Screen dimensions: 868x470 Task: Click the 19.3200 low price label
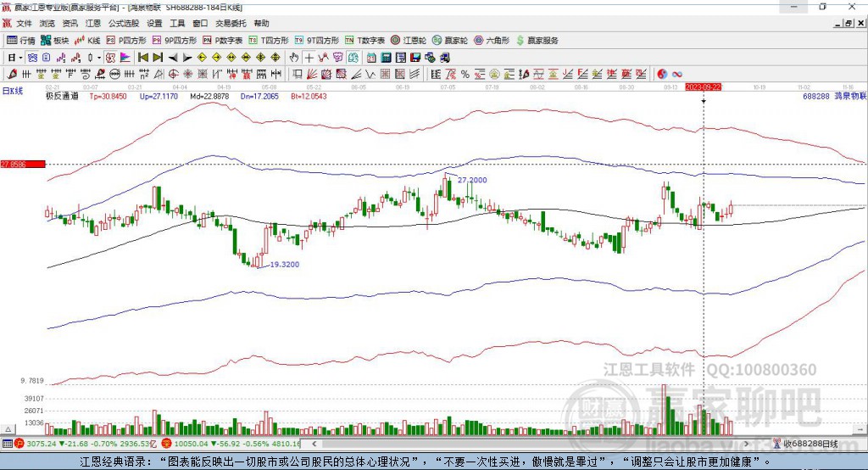[x=285, y=265]
